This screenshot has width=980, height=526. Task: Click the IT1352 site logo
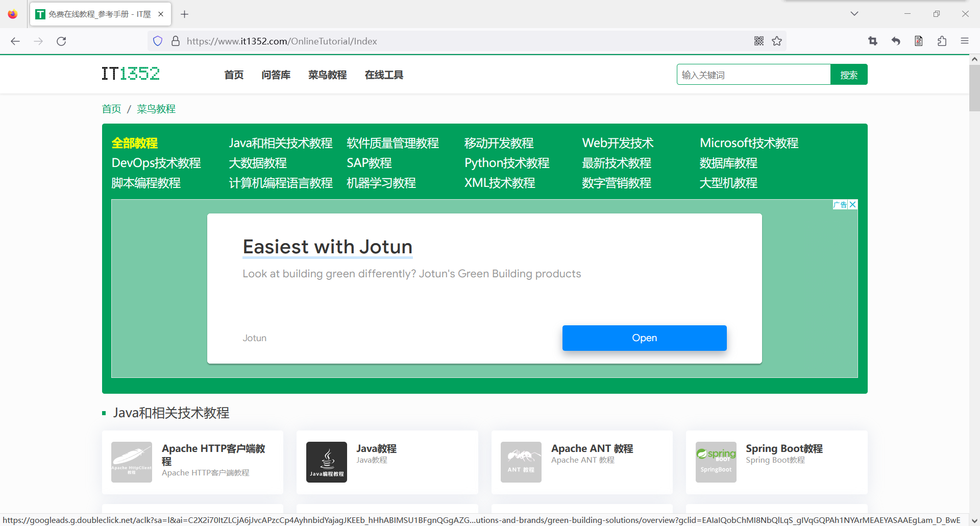(131, 74)
